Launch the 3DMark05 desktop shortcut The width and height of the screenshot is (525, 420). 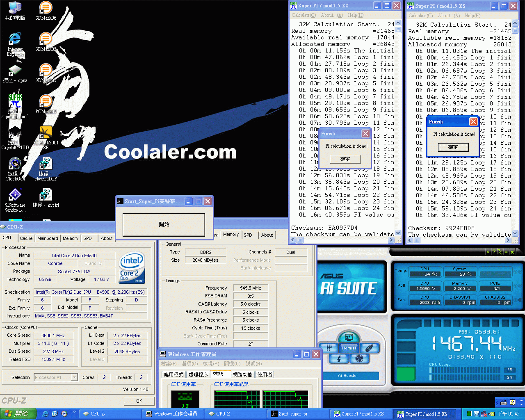(x=46, y=42)
